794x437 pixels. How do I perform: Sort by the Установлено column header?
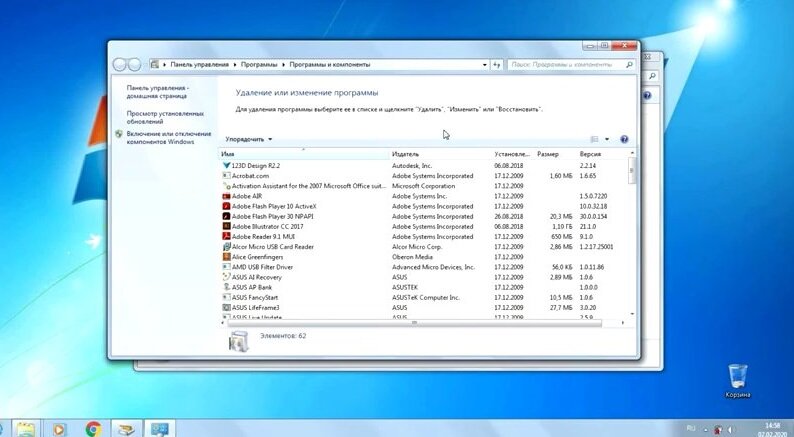pyautogui.click(x=512, y=154)
